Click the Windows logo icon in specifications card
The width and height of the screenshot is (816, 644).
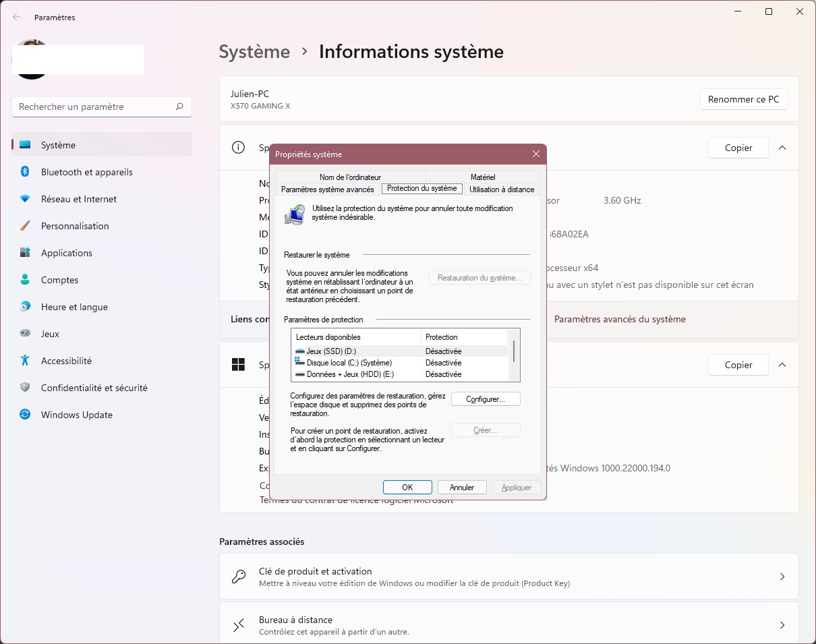[x=238, y=365]
